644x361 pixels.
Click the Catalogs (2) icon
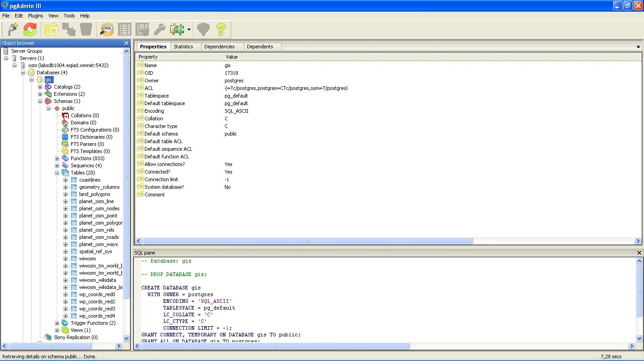point(48,87)
